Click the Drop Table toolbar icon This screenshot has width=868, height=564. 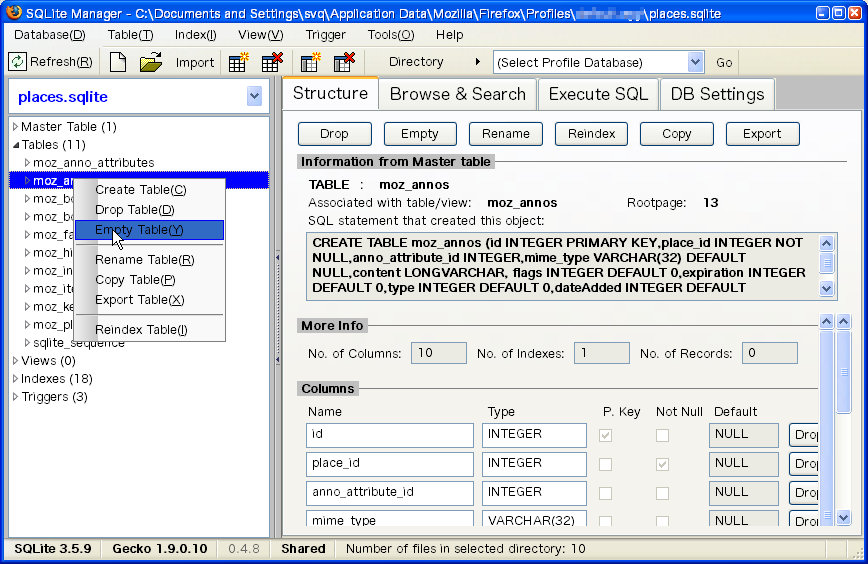pyautogui.click(x=272, y=61)
